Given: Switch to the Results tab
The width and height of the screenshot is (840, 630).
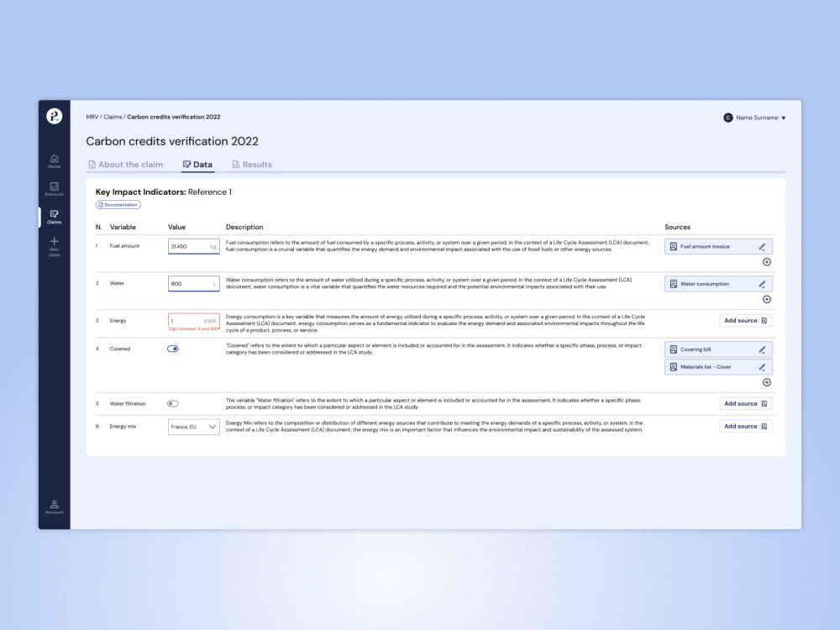Looking at the screenshot, I should point(252,165).
